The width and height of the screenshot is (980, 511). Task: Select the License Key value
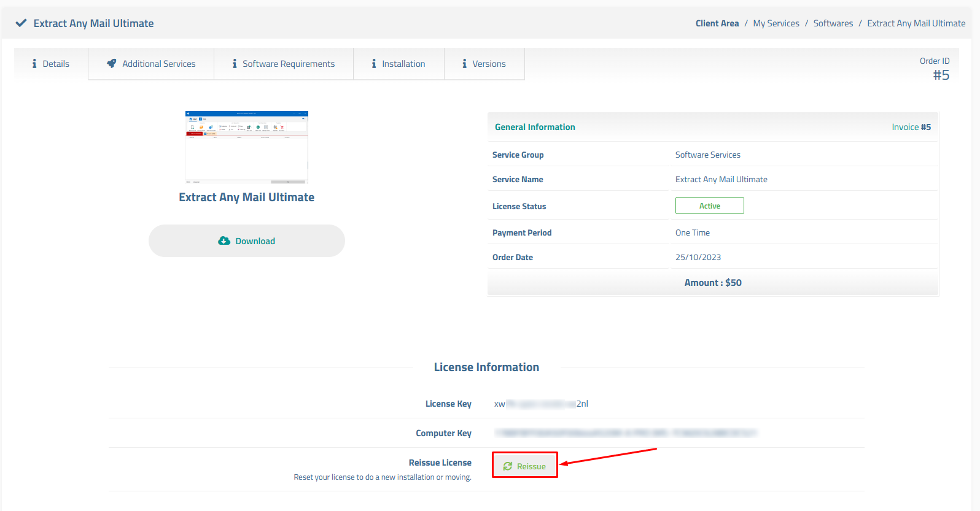(541, 404)
